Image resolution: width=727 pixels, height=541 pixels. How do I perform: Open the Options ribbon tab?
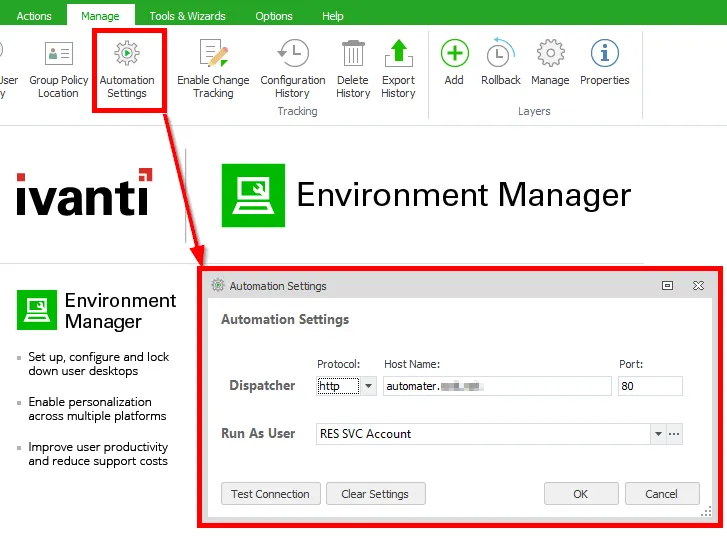(x=274, y=16)
